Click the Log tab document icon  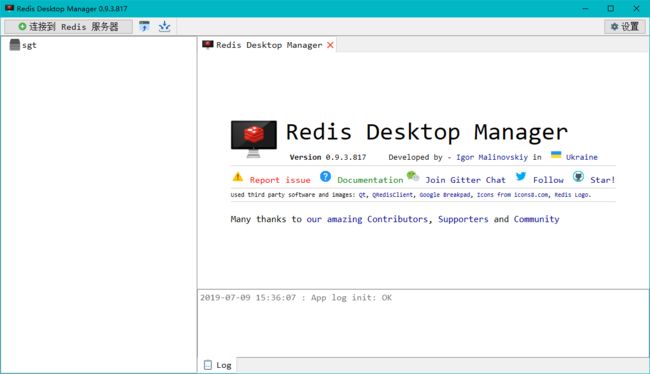pos(208,365)
